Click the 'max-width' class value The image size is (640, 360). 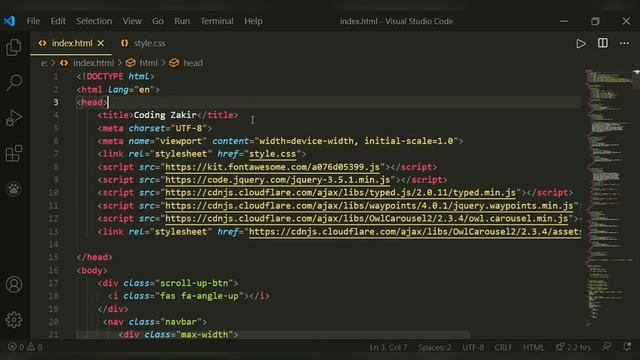pyautogui.click(x=204, y=334)
